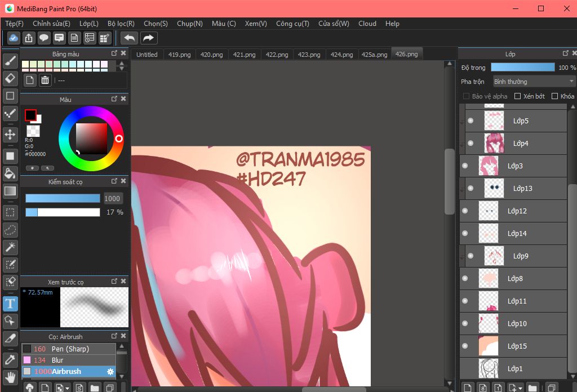The width and height of the screenshot is (577, 392).
Task: Open the Tệp(F) menu
Action: click(14, 24)
